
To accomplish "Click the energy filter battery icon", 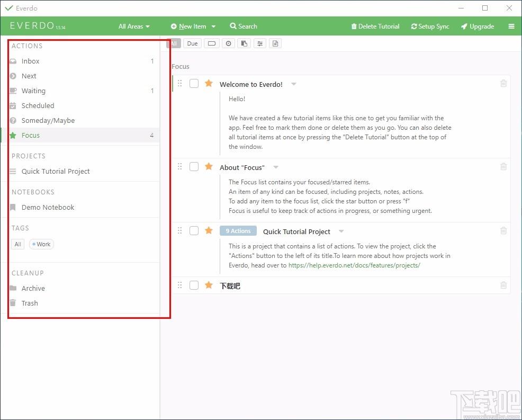I will click(212, 43).
